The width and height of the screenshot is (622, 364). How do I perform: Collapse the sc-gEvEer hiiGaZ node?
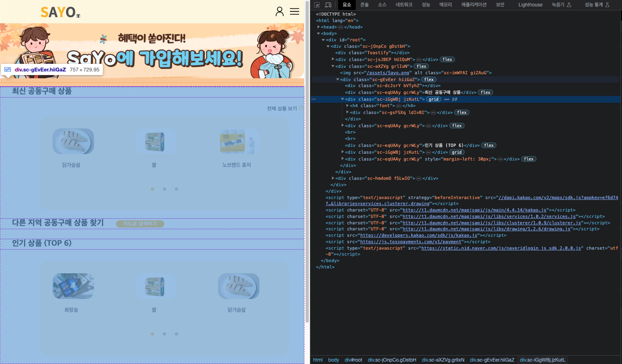tap(338, 79)
